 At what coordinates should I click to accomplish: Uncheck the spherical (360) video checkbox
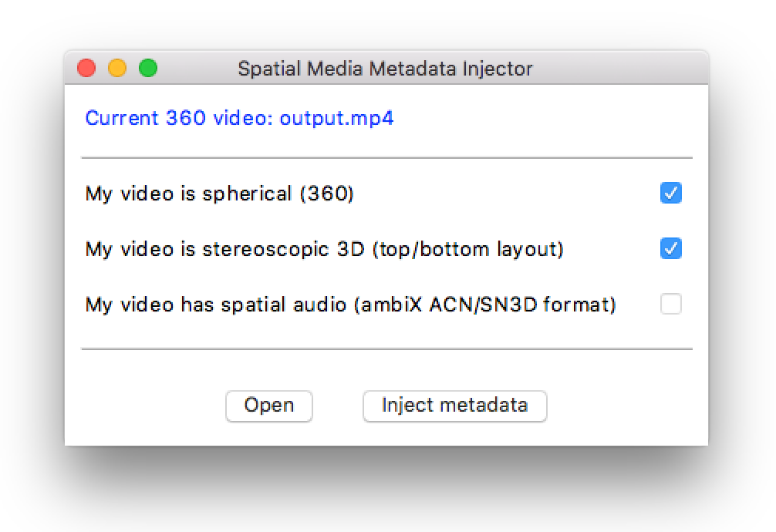tap(670, 193)
